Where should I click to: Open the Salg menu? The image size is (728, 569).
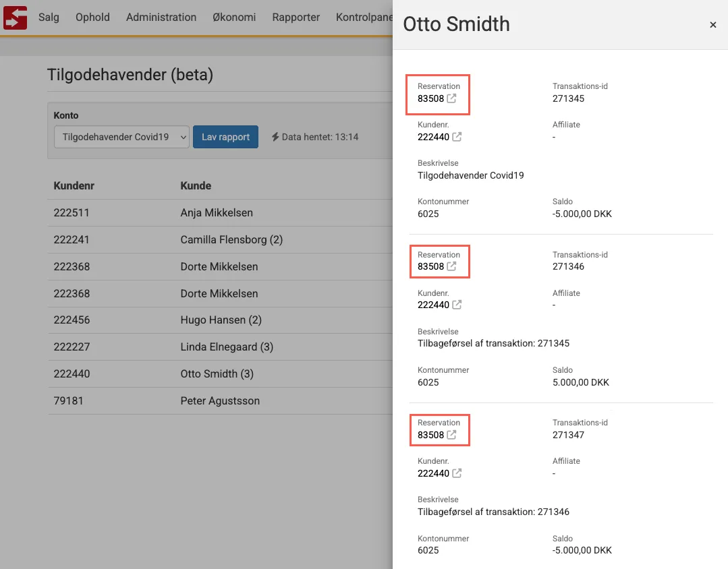pyautogui.click(x=49, y=18)
